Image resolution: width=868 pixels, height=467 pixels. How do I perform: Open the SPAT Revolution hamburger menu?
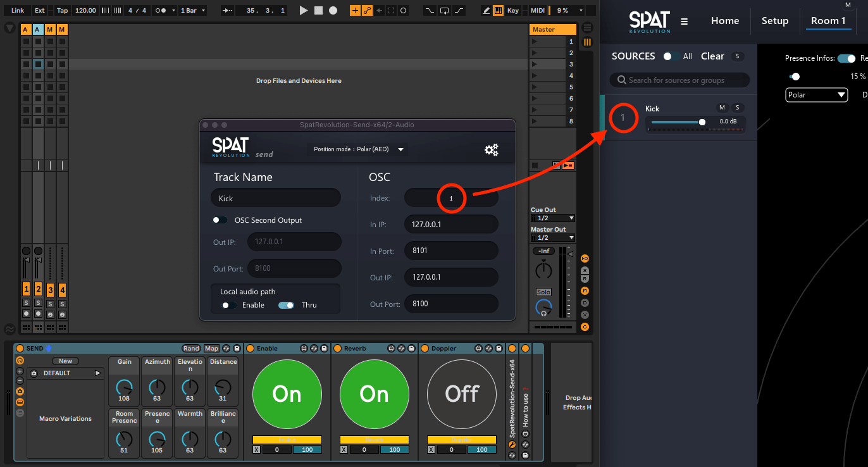(x=684, y=22)
